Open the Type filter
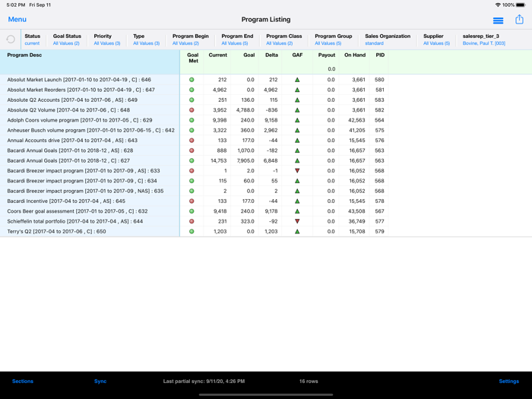The width and height of the screenshot is (532, 399). tap(146, 40)
